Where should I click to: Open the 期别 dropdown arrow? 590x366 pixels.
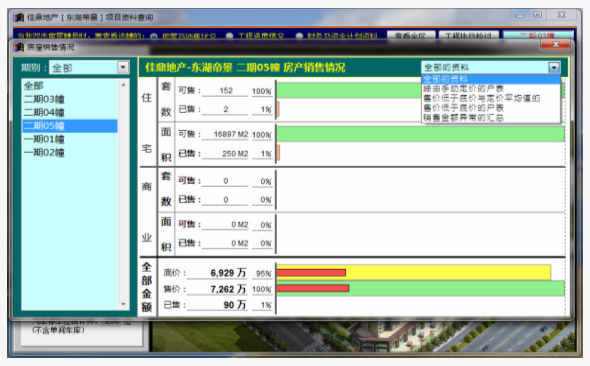click(123, 67)
